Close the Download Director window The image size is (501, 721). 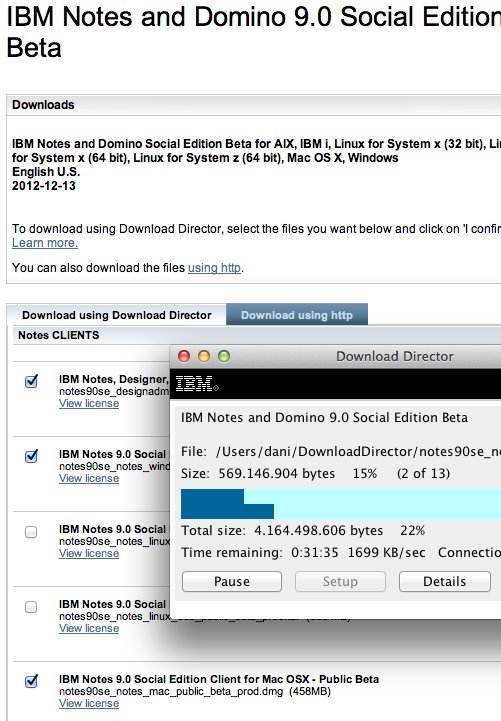(184, 356)
